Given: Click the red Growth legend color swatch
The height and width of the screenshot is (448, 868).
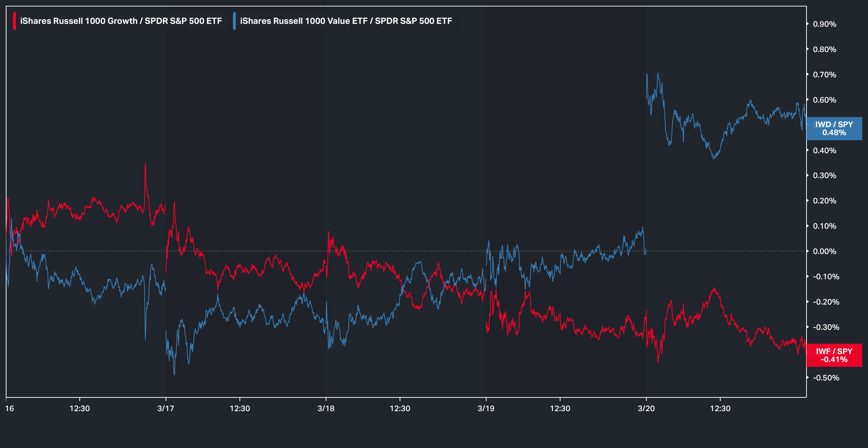Looking at the screenshot, I should pyautogui.click(x=14, y=21).
